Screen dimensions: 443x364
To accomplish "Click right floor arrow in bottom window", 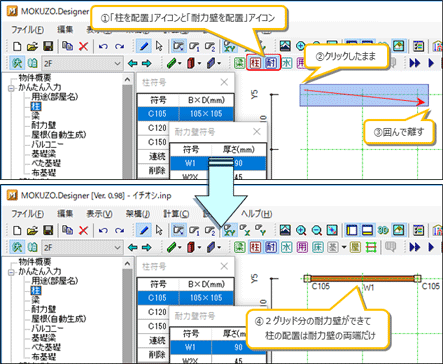I will [x=146, y=248].
